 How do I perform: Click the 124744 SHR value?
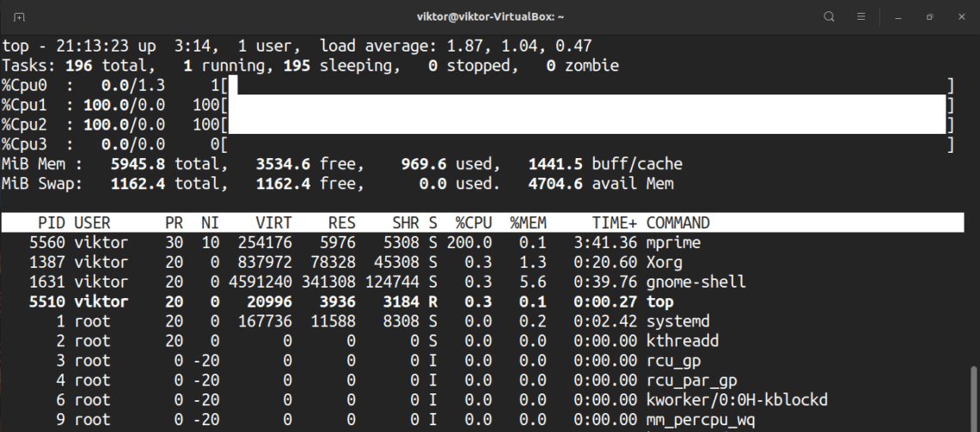click(392, 282)
